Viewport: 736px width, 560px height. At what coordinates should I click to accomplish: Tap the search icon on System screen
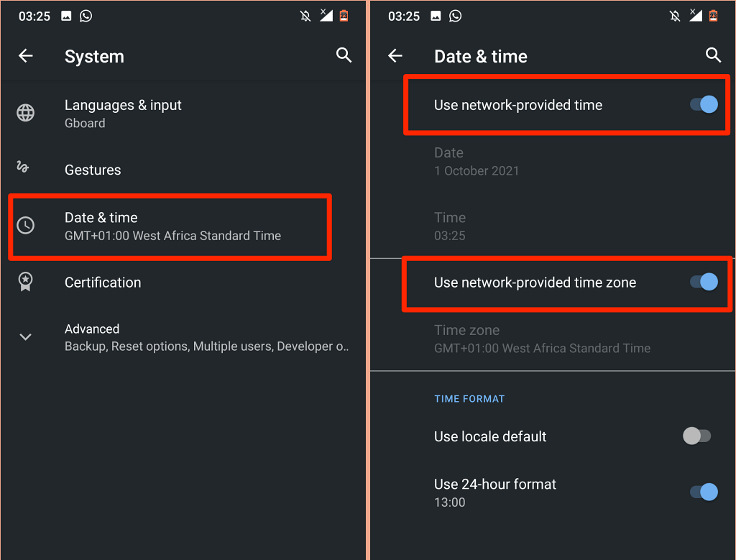click(x=344, y=55)
